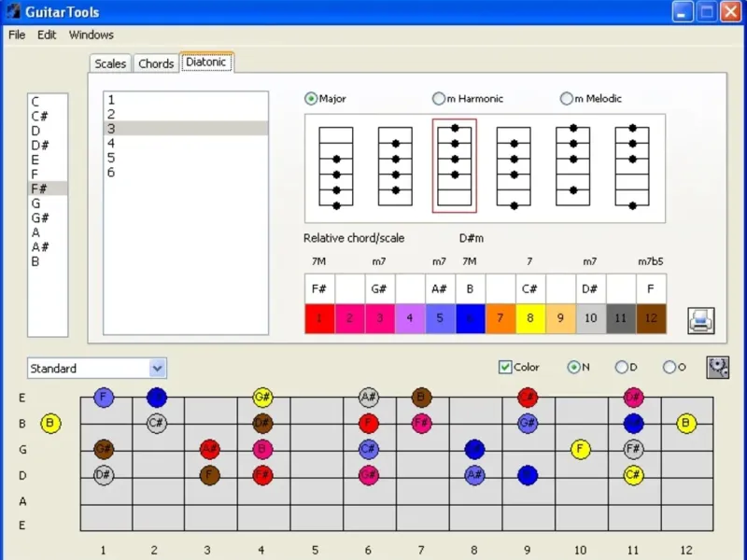
Task: Select key C# in the note list
Action: coord(48,116)
